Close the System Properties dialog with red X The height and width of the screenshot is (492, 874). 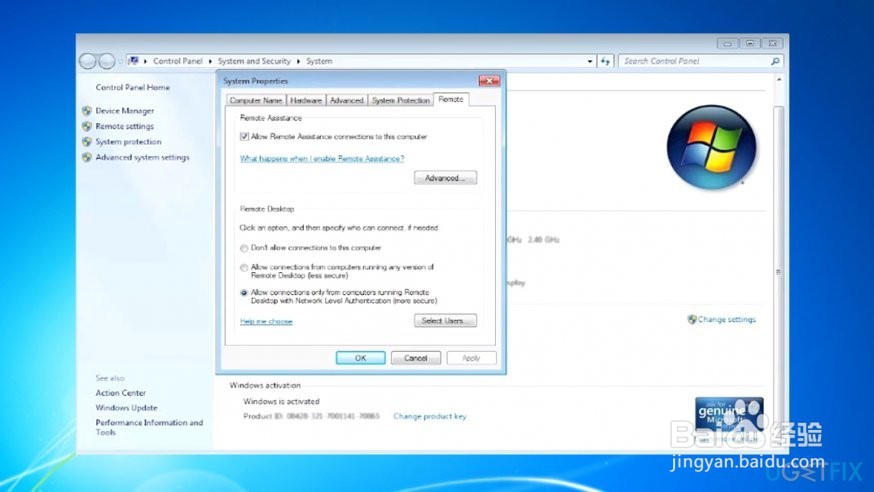(x=489, y=81)
